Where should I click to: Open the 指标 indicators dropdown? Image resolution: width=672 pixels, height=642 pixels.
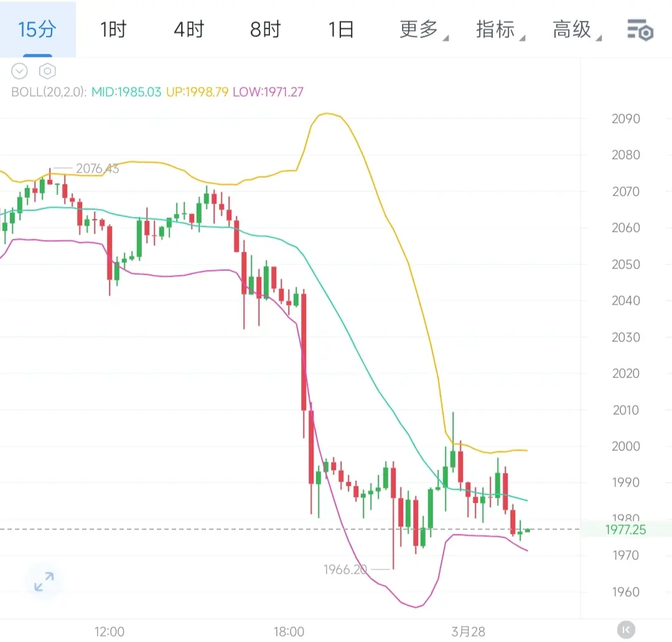coord(500,30)
